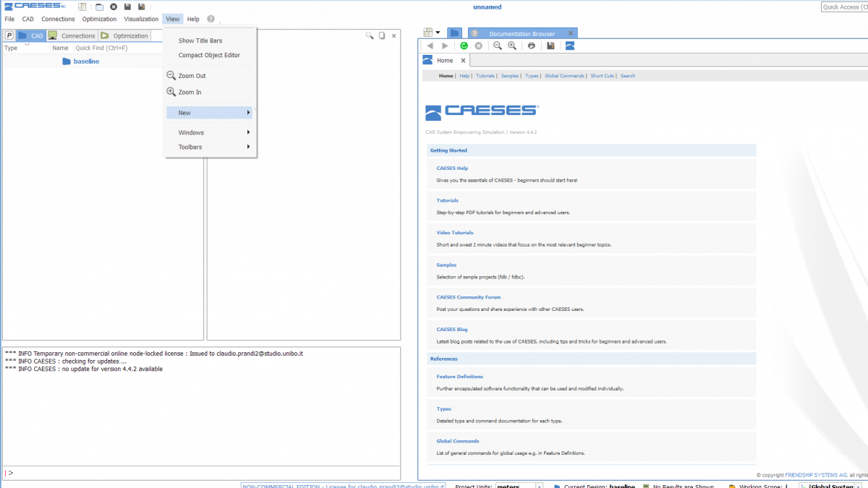The image size is (868, 488).
Task: Open the CAD menu
Action: tap(27, 19)
